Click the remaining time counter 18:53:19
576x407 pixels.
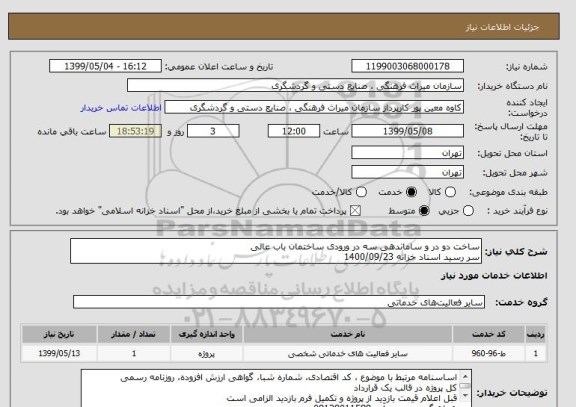pyautogui.click(x=136, y=131)
